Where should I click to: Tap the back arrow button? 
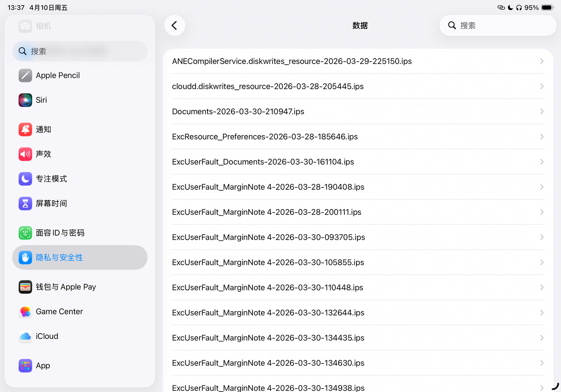click(x=174, y=25)
